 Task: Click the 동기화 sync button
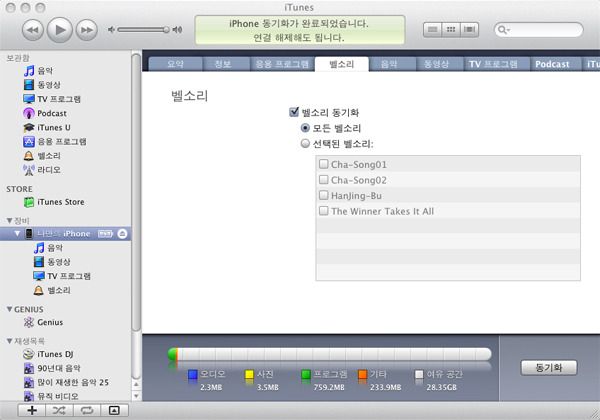(549, 368)
